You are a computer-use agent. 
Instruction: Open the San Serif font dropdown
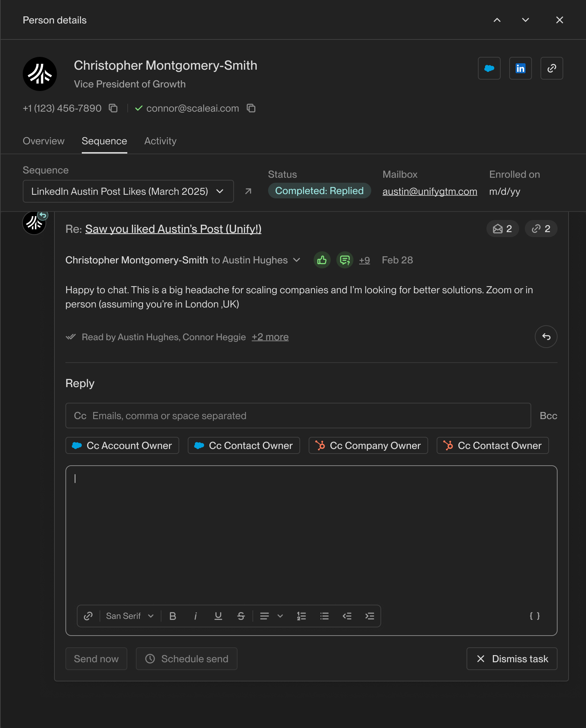[x=130, y=616]
